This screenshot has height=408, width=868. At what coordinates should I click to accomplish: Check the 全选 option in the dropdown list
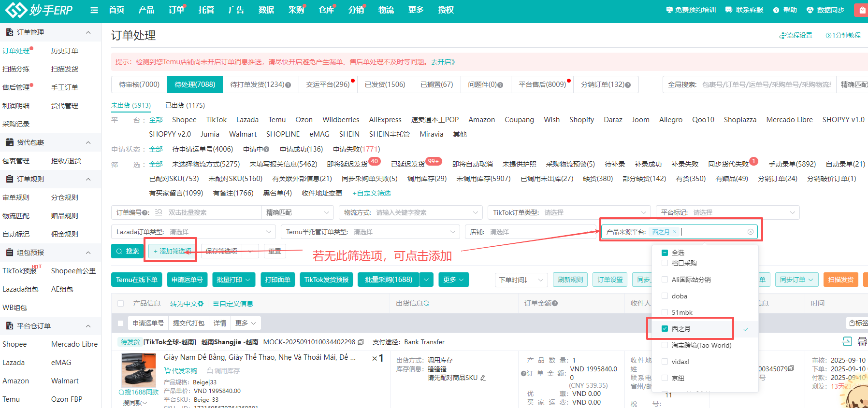pyautogui.click(x=665, y=253)
